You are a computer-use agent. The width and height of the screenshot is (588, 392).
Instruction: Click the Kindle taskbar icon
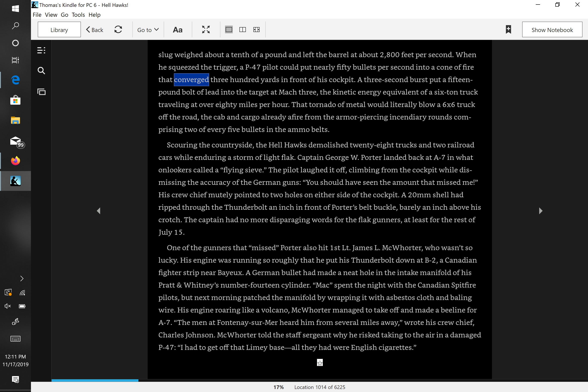pyautogui.click(x=15, y=181)
